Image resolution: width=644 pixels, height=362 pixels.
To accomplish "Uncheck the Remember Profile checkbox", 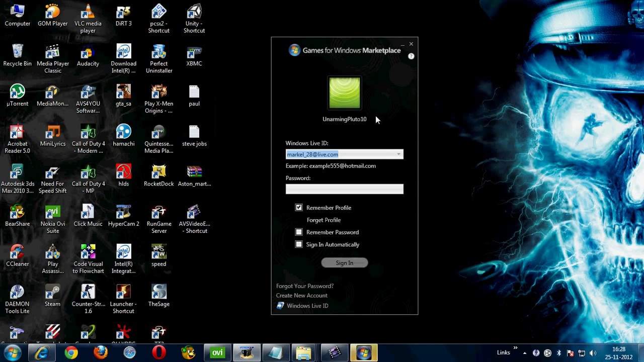I will (x=299, y=208).
